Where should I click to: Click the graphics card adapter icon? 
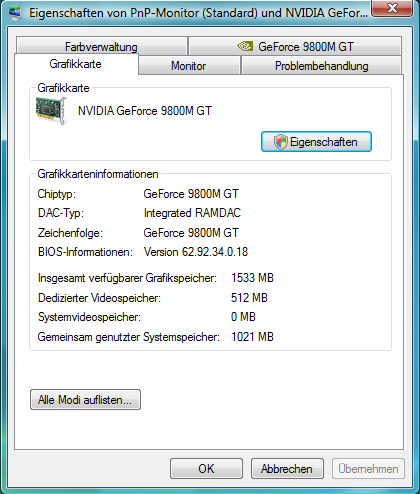(x=52, y=111)
